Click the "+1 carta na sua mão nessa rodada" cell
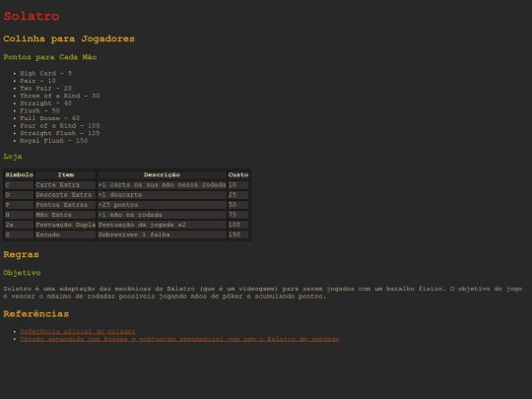Viewport: 532px width, 399px height. coord(162,185)
